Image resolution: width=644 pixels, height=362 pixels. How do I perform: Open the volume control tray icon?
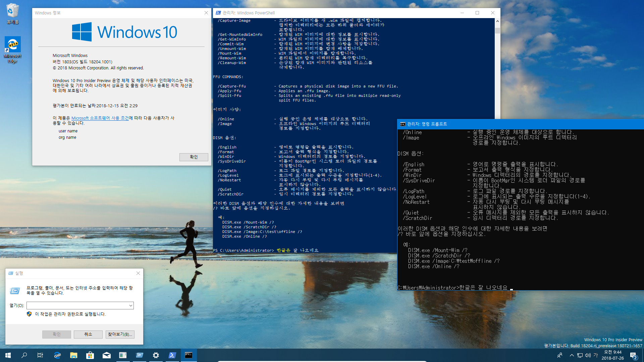(588, 355)
